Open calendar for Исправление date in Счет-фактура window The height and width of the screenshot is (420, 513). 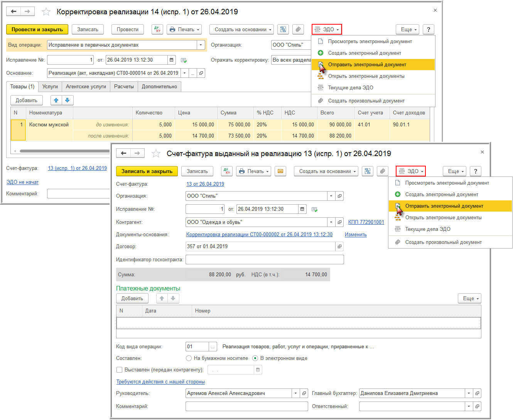pyautogui.click(x=302, y=209)
